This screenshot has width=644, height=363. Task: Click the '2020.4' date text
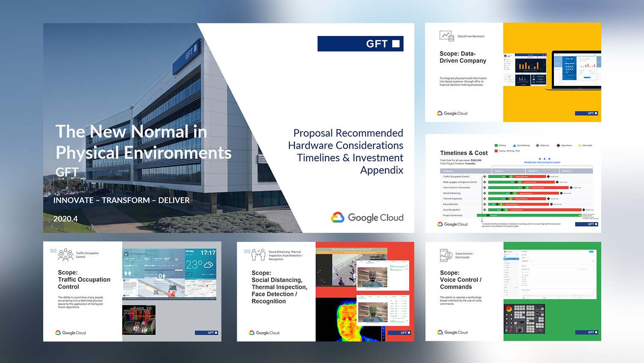tap(65, 219)
